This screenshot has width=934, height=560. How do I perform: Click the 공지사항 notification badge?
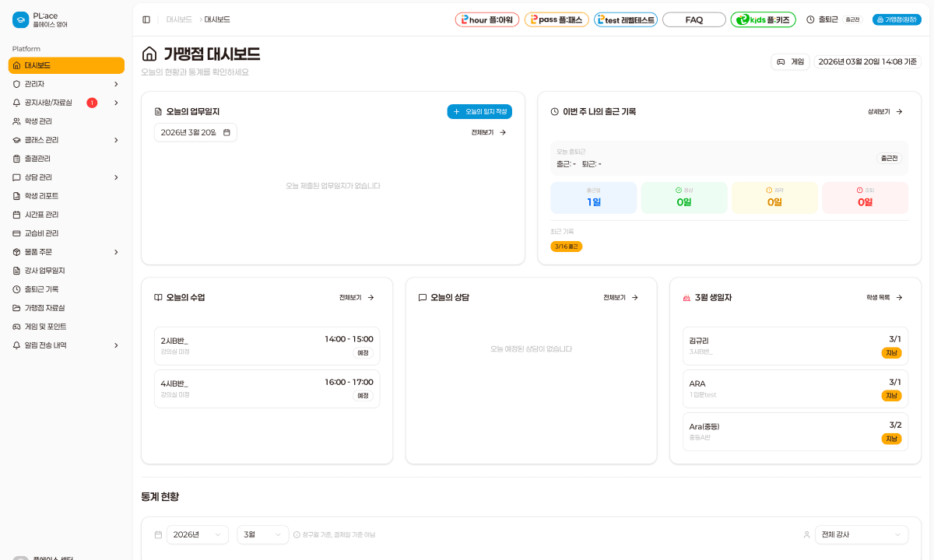92,103
